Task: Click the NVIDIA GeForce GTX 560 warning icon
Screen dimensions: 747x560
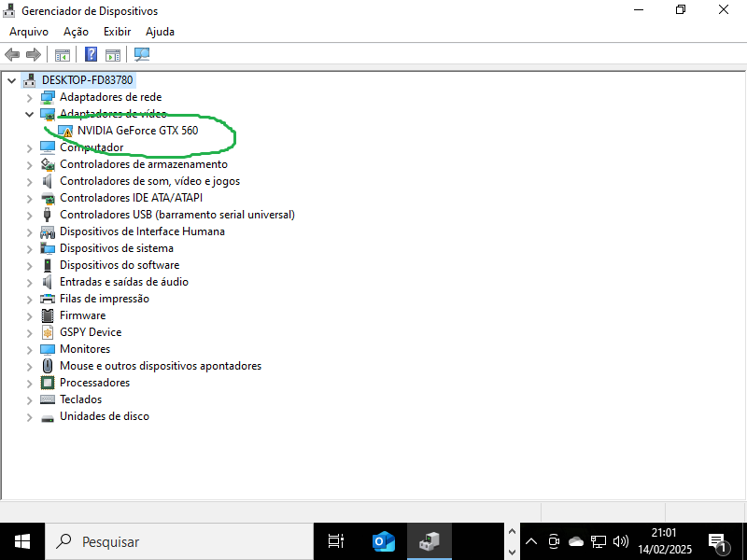Action: pyautogui.click(x=65, y=131)
